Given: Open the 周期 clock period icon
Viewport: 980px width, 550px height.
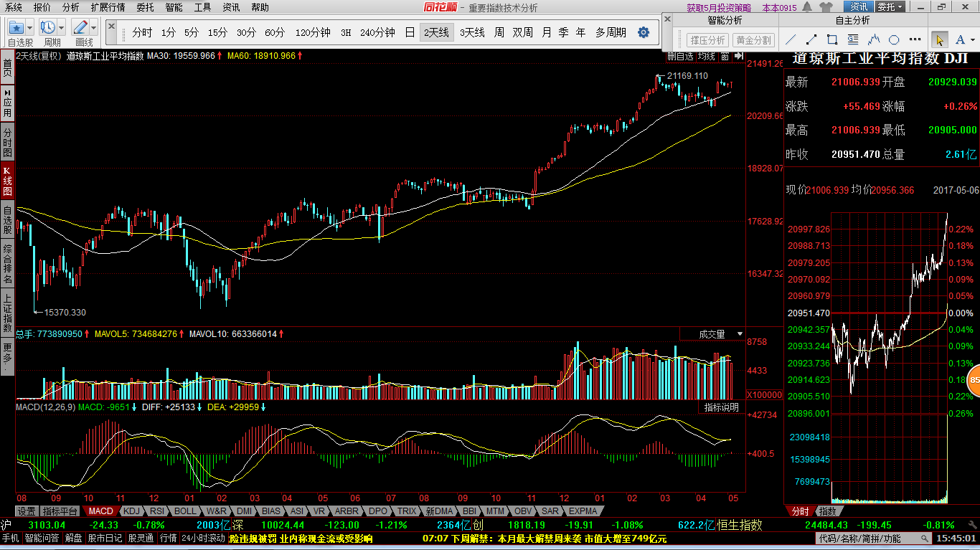Looking at the screenshot, I should [x=49, y=27].
